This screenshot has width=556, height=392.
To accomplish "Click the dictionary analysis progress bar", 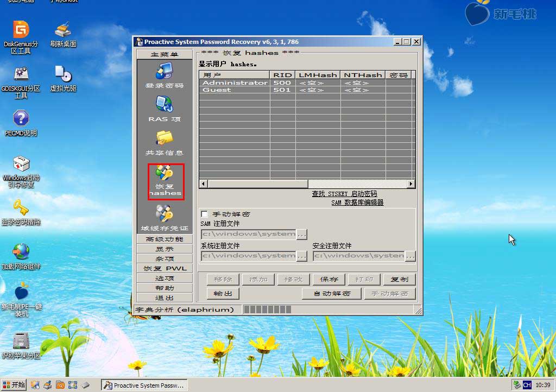I will click(328, 309).
